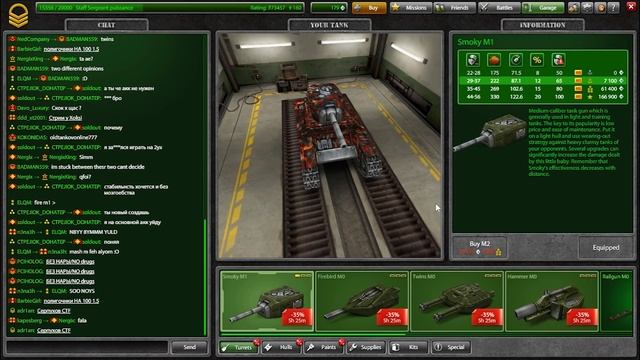Screen dimensions: 640x360
Task: Click the "fire m1 >" chat message
Action: click(x=45, y=202)
